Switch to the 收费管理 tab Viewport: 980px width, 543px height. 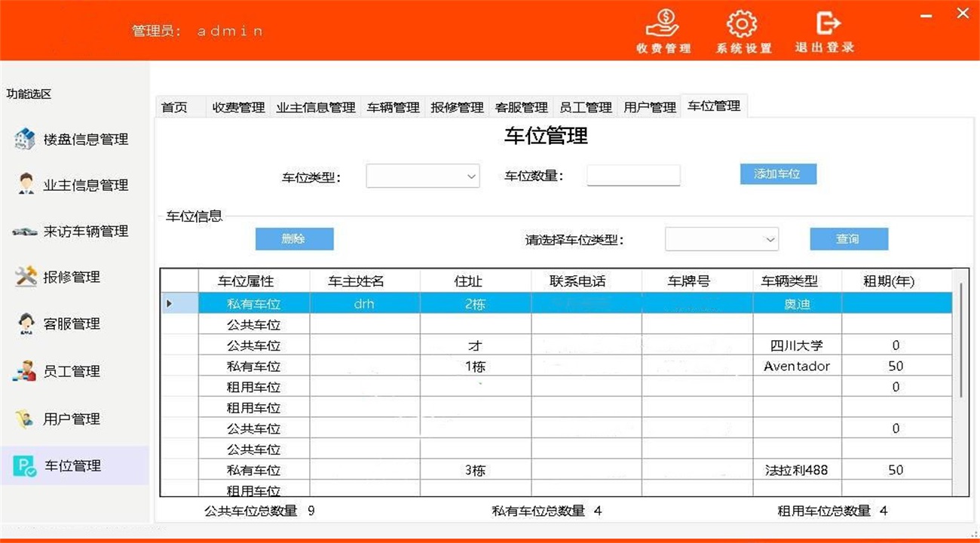238,107
